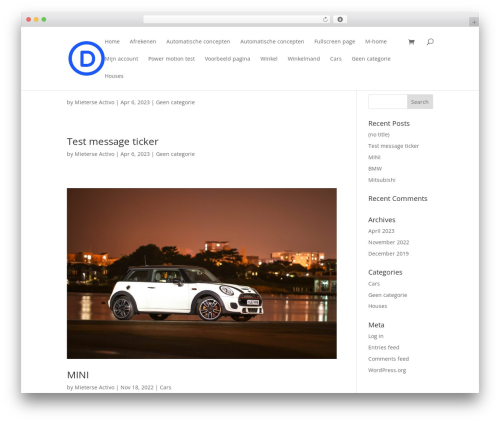Viewport: 500px width, 423px height.
Task: Open Houses category in sidebar
Action: 377,306
